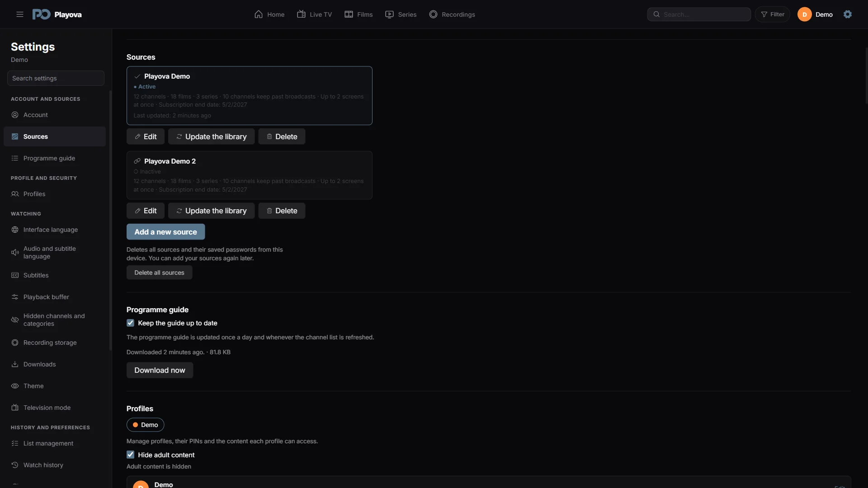Go to the Live TV tab
Viewport: 868px width, 488px height.
coord(314,14)
